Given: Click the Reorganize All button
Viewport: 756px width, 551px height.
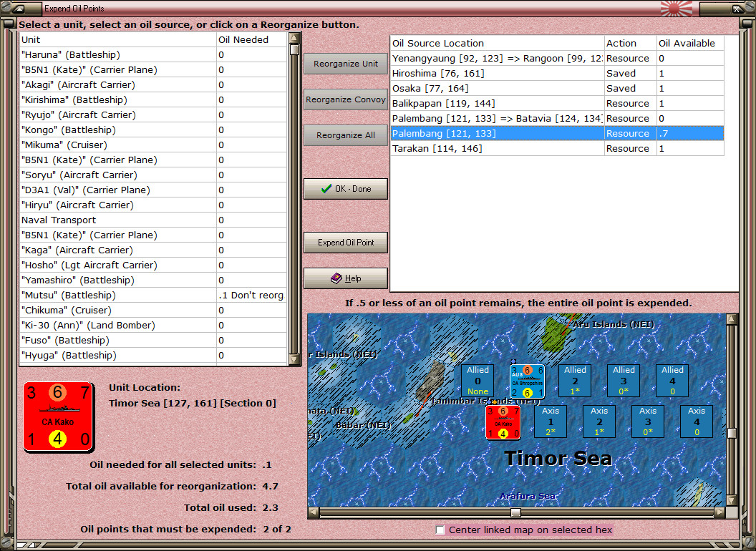Looking at the screenshot, I should 346,135.
